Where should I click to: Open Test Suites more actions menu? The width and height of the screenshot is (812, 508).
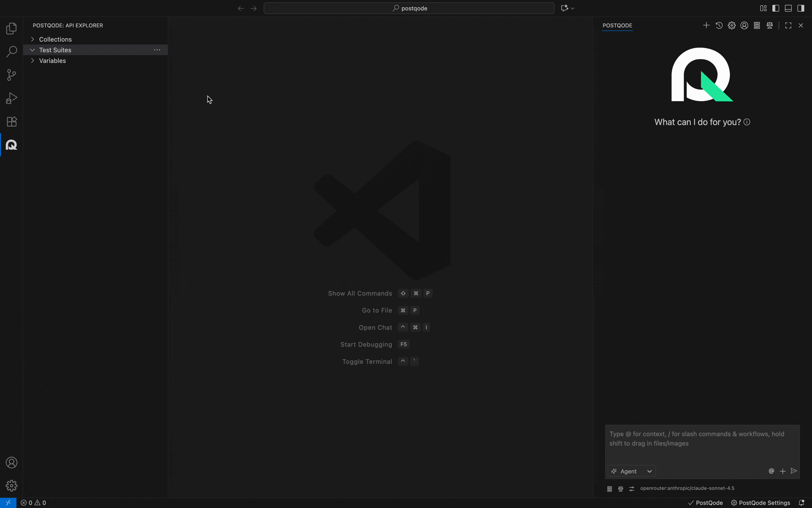click(157, 50)
